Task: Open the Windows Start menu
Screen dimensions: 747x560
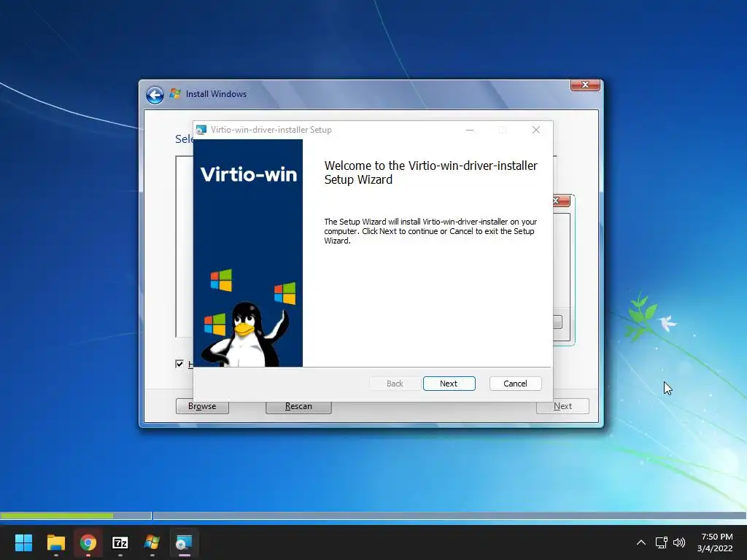Action: 23,542
